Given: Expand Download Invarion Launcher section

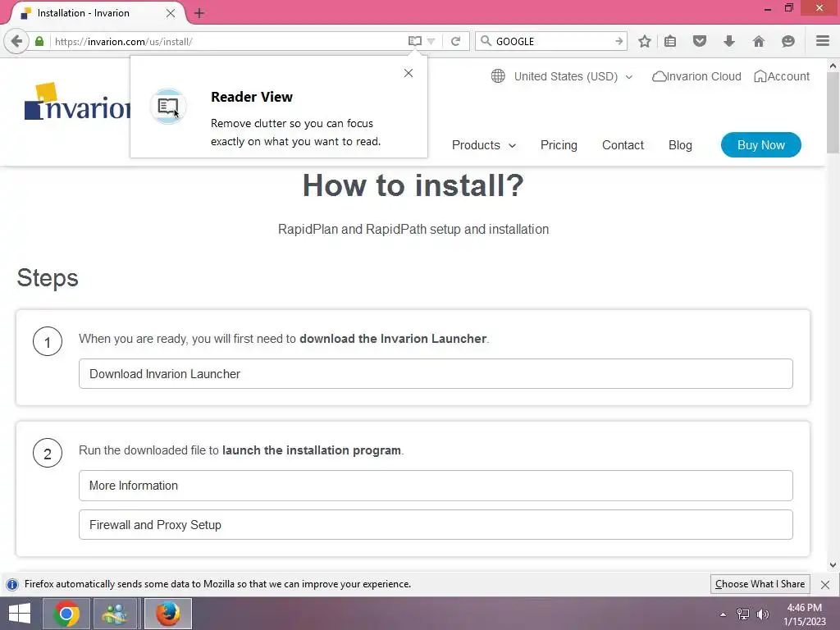Looking at the screenshot, I should (x=436, y=374).
